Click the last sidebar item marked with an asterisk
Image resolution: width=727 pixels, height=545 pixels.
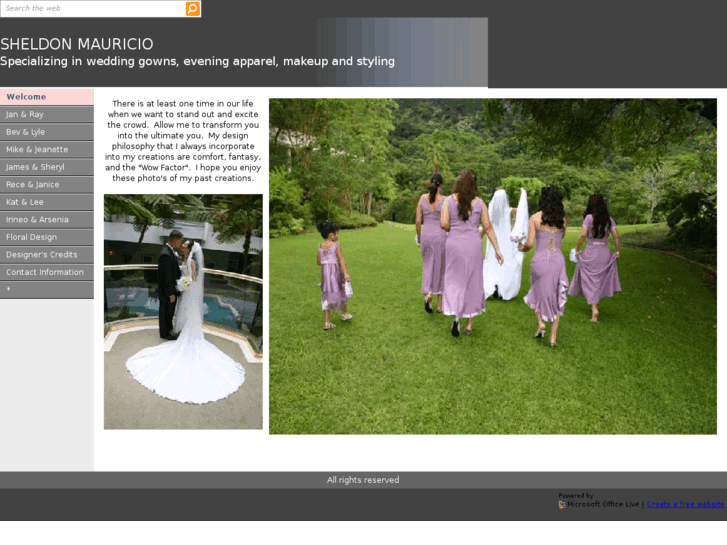click(47, 290)
